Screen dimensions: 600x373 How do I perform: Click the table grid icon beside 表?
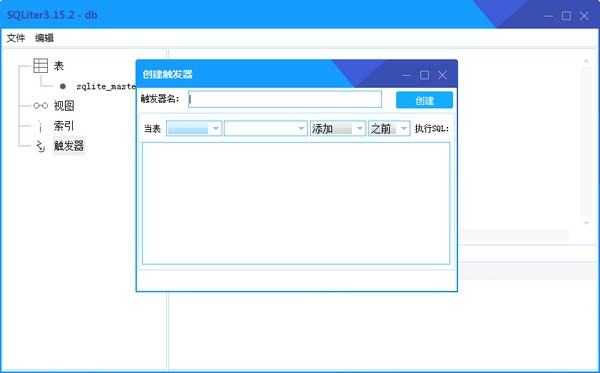point(41,66)
